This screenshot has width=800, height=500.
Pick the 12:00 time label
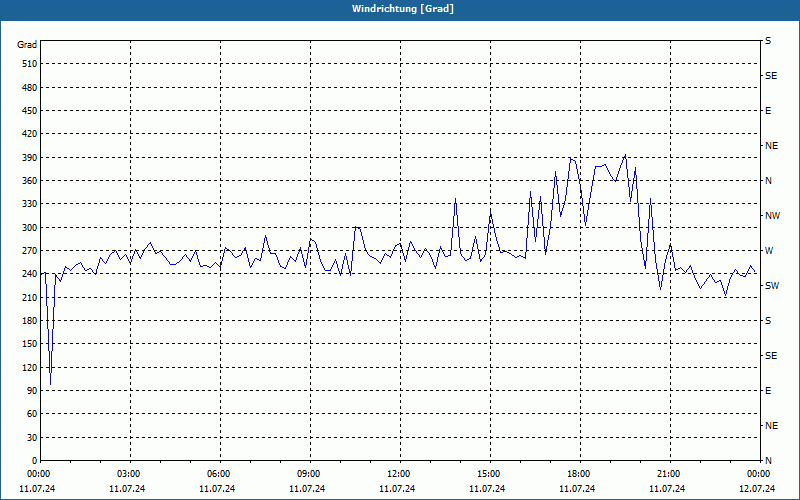click(x=399, y=474)
